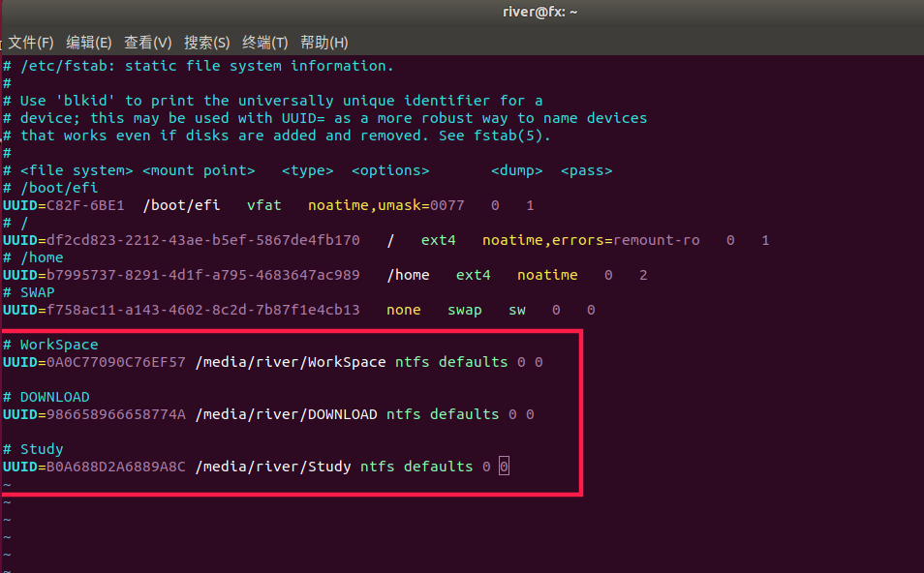Click the vfat filesystem type

click(x=264, y=205)
